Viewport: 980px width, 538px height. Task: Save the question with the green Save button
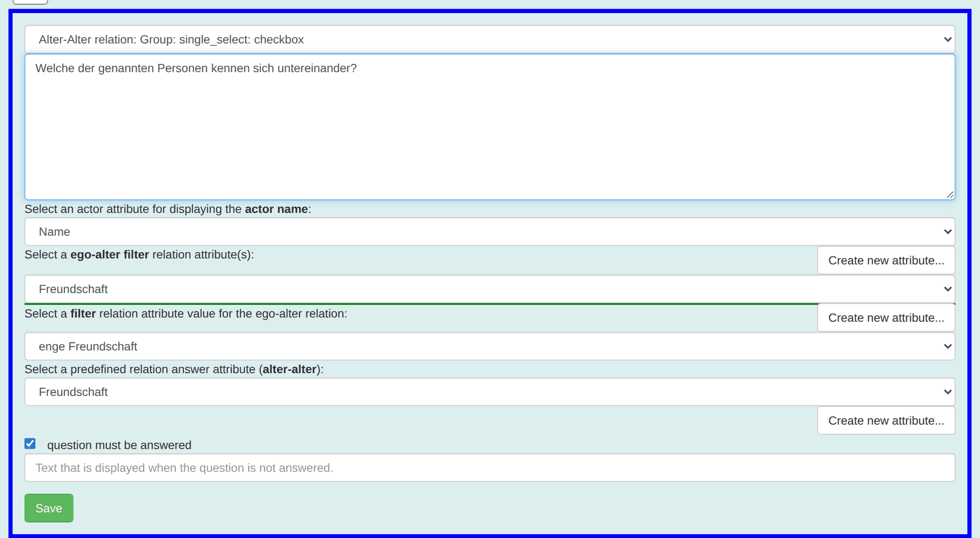coord(48,508)
